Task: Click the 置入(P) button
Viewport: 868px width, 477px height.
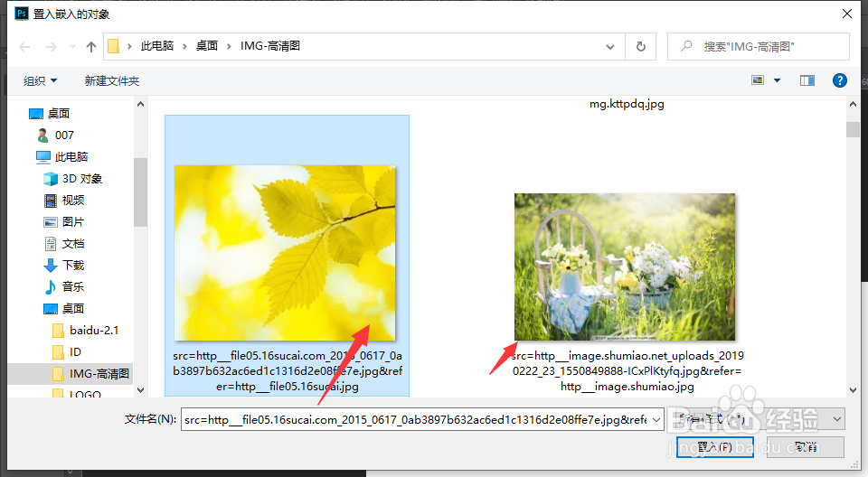Action: click(x=714, y=447)
